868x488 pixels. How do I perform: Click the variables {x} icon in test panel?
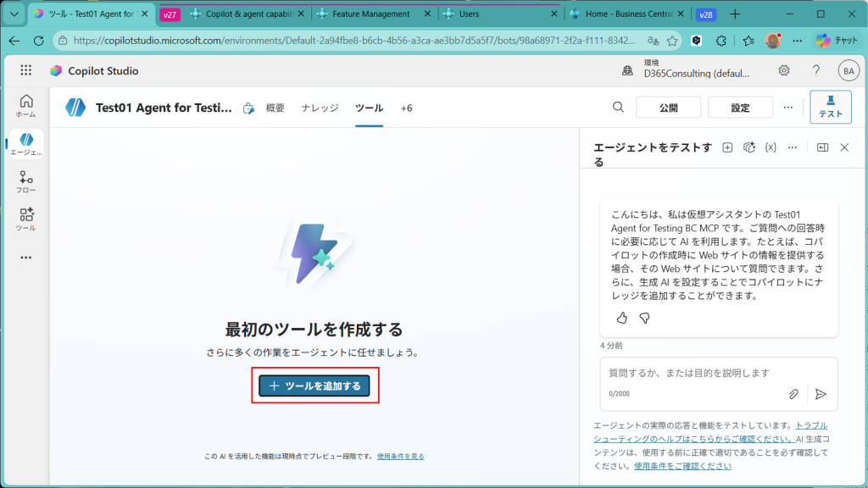tap(771, 147)
